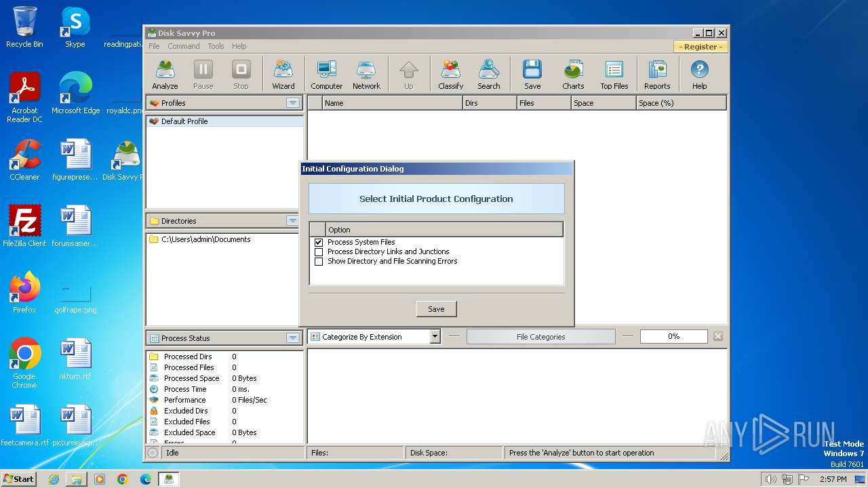Open Skype desktop shortcut

(75, 27)
